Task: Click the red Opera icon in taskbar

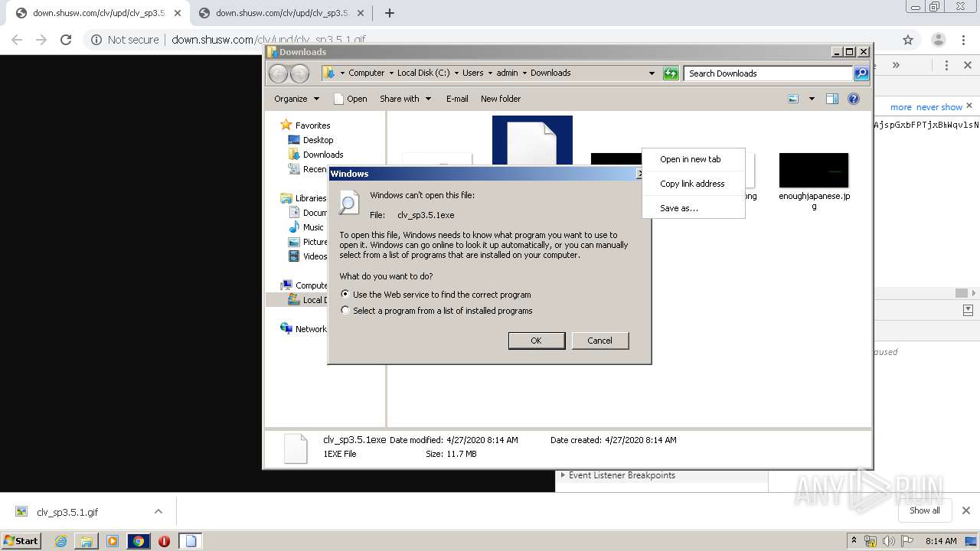Action: 164,541
